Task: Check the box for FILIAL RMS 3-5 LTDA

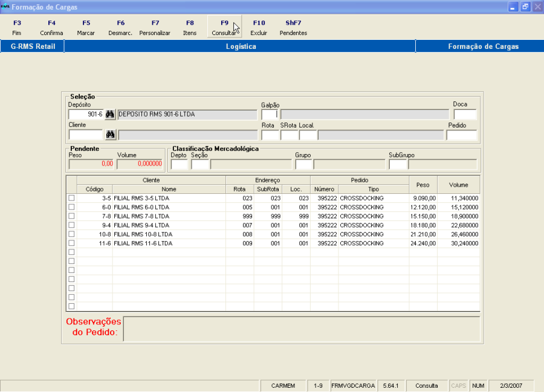Action: [x=71, y=198]
